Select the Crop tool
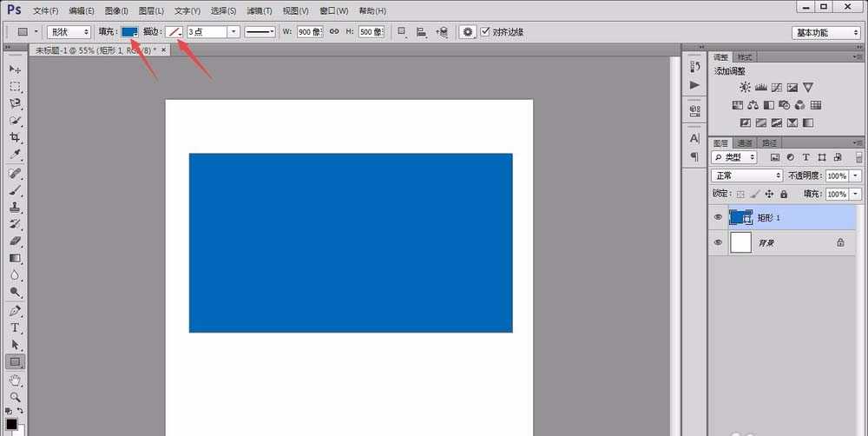The width and height of the screenshot is (868, 436). tap(15, 138)
